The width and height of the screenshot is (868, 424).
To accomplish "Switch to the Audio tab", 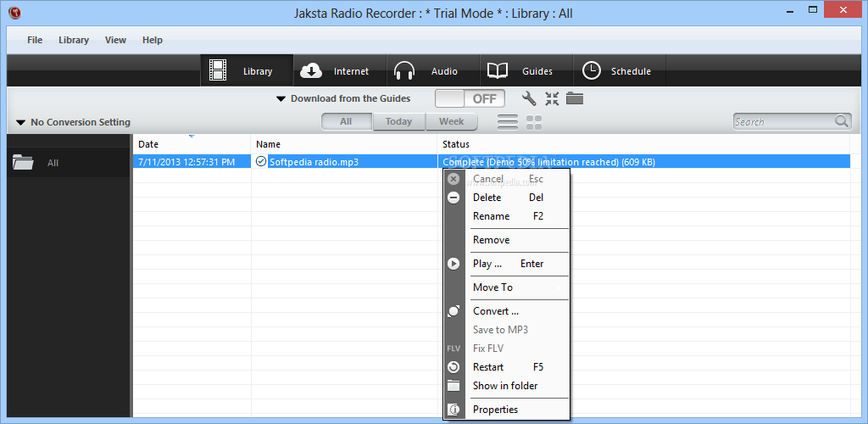I will point(432,71).
